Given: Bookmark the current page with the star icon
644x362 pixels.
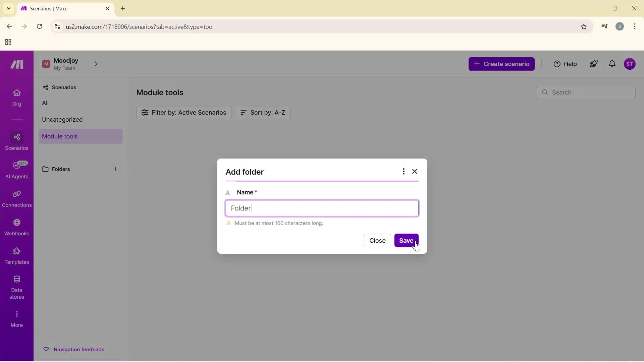Looking at the screenshot, I should tap(584, 26).
